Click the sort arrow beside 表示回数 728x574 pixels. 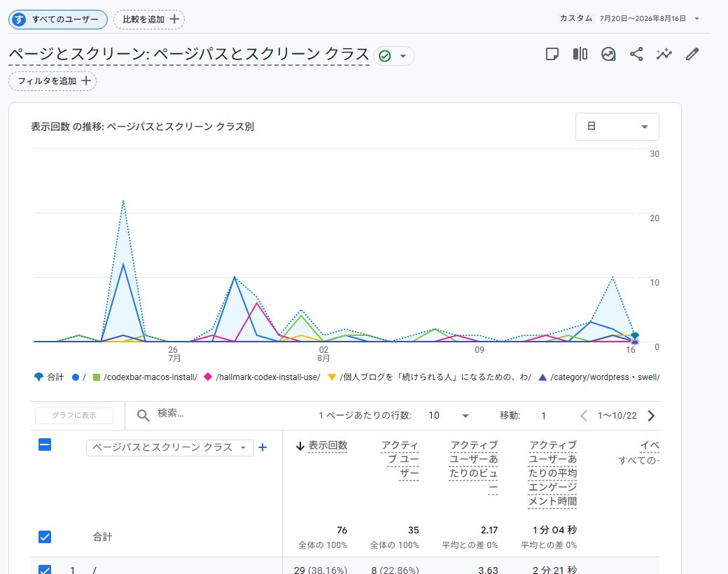coord(300,447)
